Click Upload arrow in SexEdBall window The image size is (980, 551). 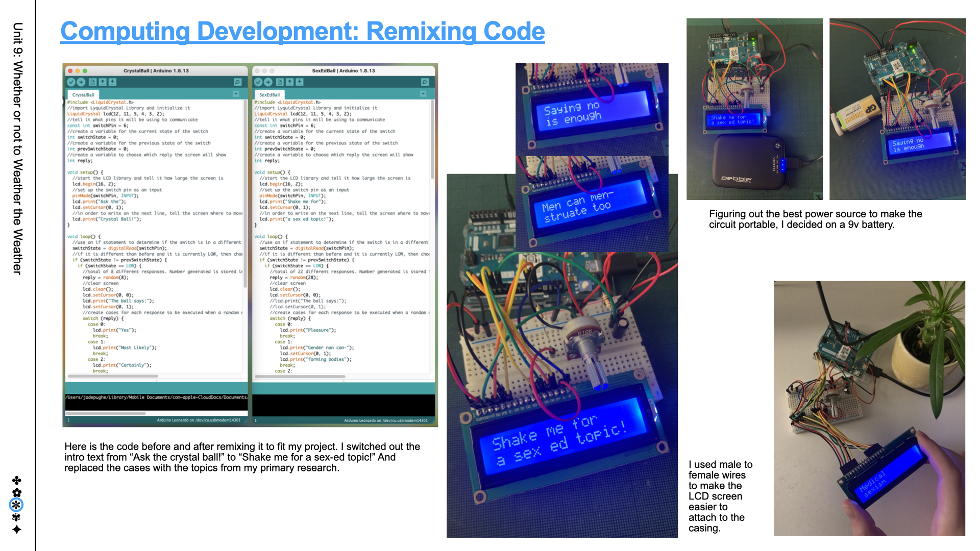268,82
